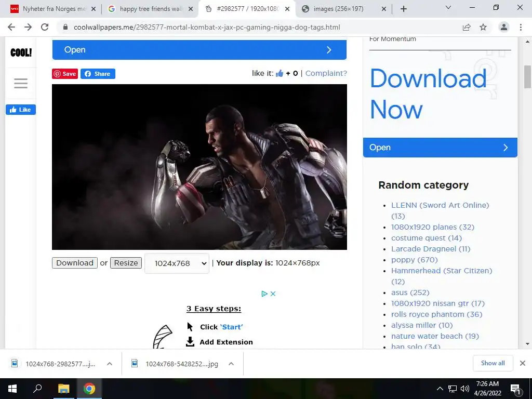Click the top blue Open ad banner
532x399 pixels.
(x=199, y=50)
